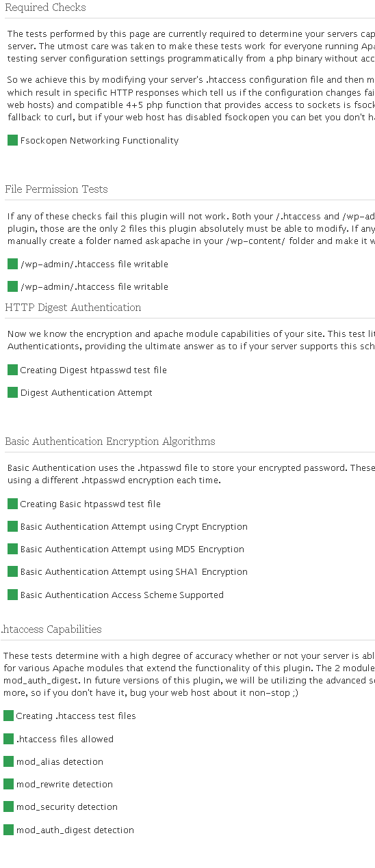The width and height of the screenshot is (375, 868).
Task: Click green icon beside mod_alias detection
Action: click(8, 761)
